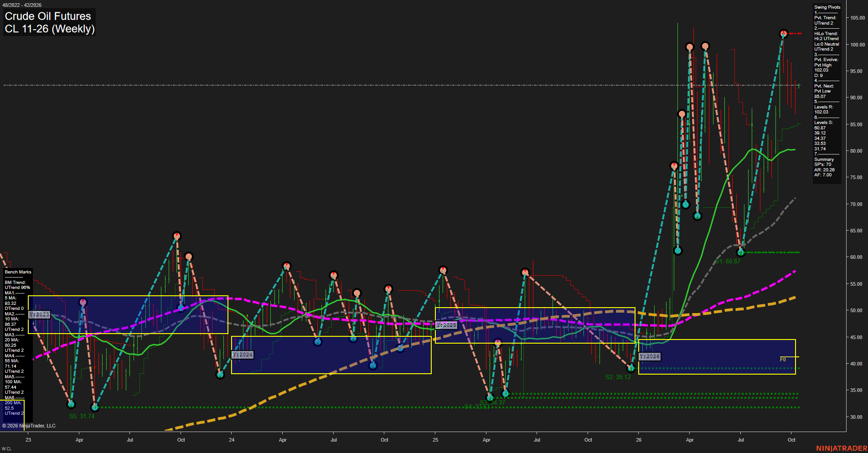Click the 48/2022 - 42/2026 date range
The height and width of the screenshot is (453, 868).
(21, 5)
